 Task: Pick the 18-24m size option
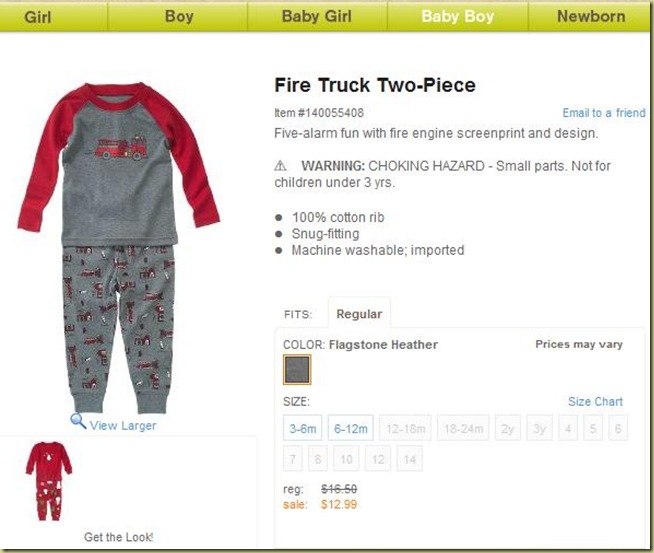[x=463, y=428]
